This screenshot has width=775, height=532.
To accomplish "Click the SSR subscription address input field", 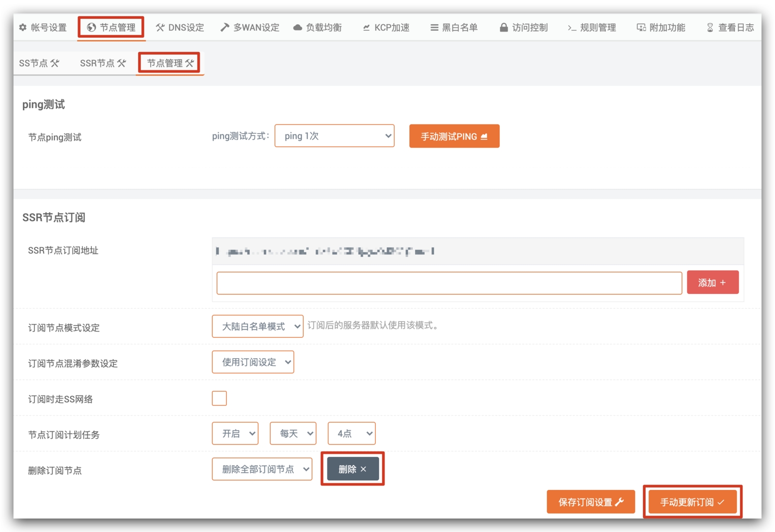I will (x=449, y=283).
